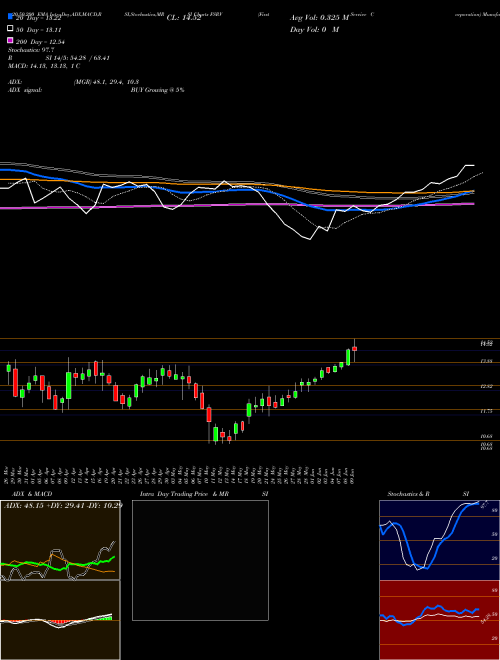
Task: Click the '50 Day = 13.11' legend label
Action: tap(39, 30)
